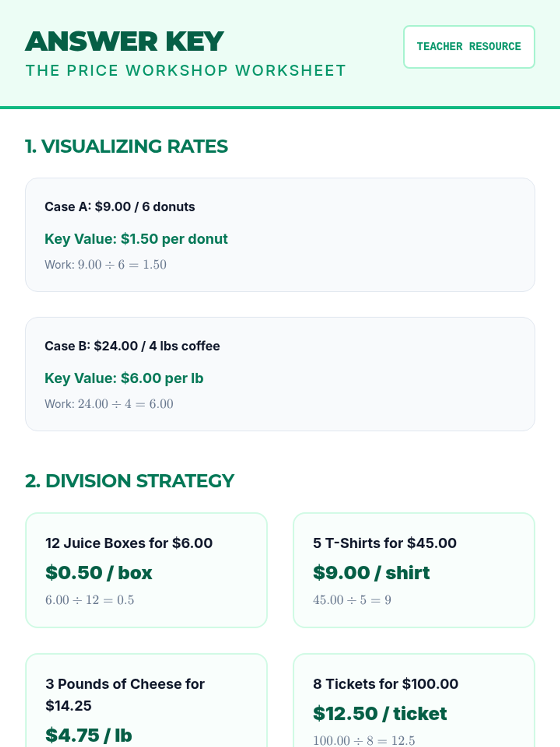Open the 3 Pounds of Cheese card
The height and width of the screenshot is (747, 560).
coord(147,700)
